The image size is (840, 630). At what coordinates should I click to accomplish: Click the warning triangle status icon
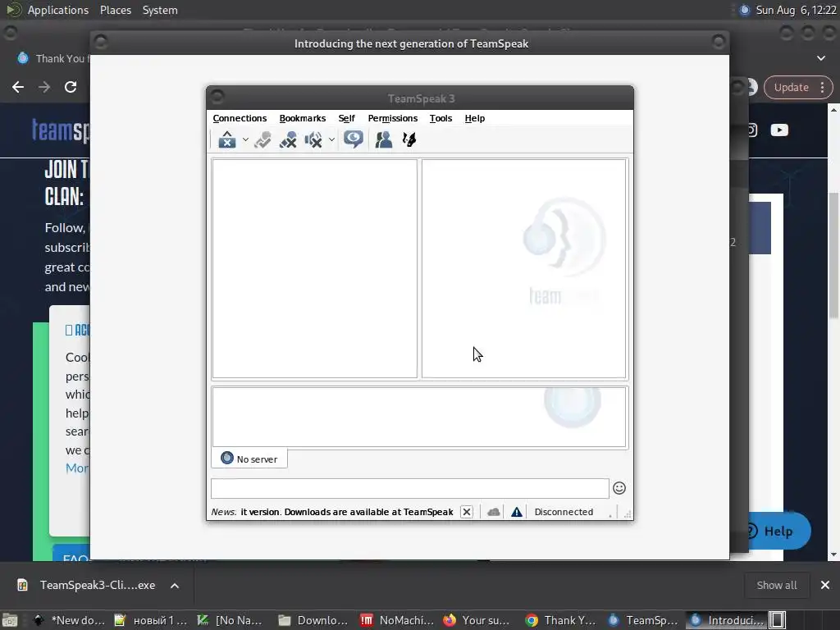pyautogui.click(x=517, y=512)
